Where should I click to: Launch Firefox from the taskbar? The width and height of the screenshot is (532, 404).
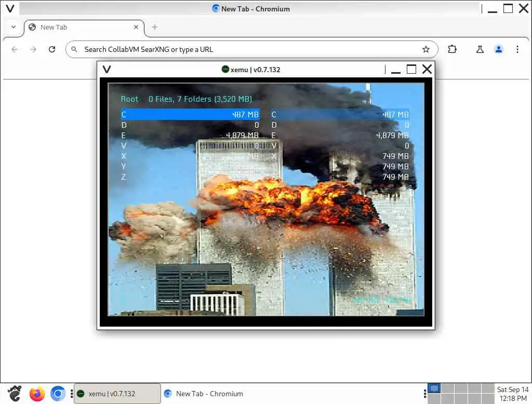click(x=37, y=394)
